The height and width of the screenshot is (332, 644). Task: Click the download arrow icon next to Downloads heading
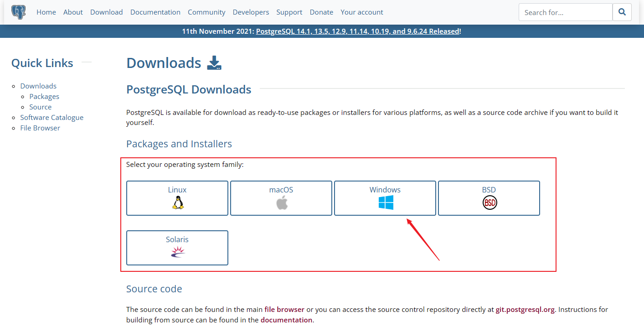tap(214, 62)
